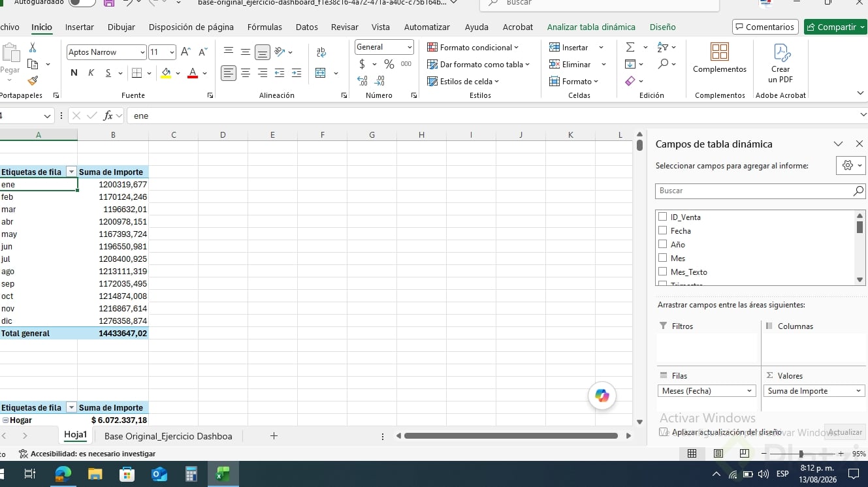Image resolution: width=868 pixels, height=487 pixels.
Task: Check the Año field checkbox
Action: [x=663, y=244]
